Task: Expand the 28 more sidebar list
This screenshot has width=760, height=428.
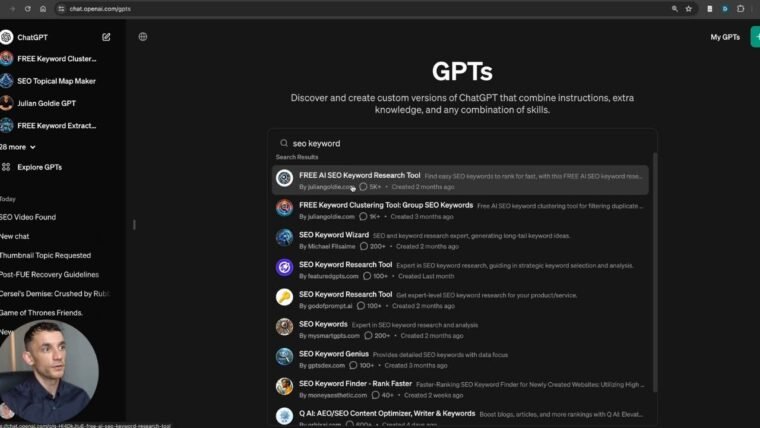Action: [17, 147]
